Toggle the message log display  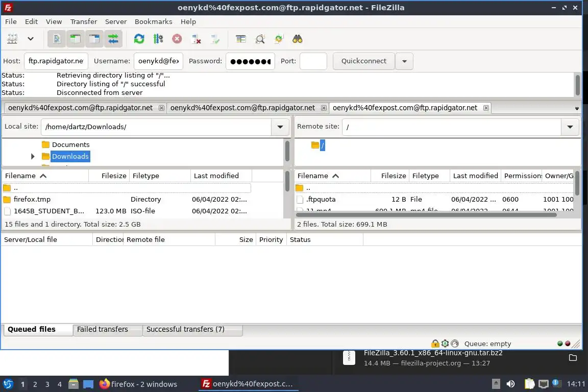tap(57, 39)
